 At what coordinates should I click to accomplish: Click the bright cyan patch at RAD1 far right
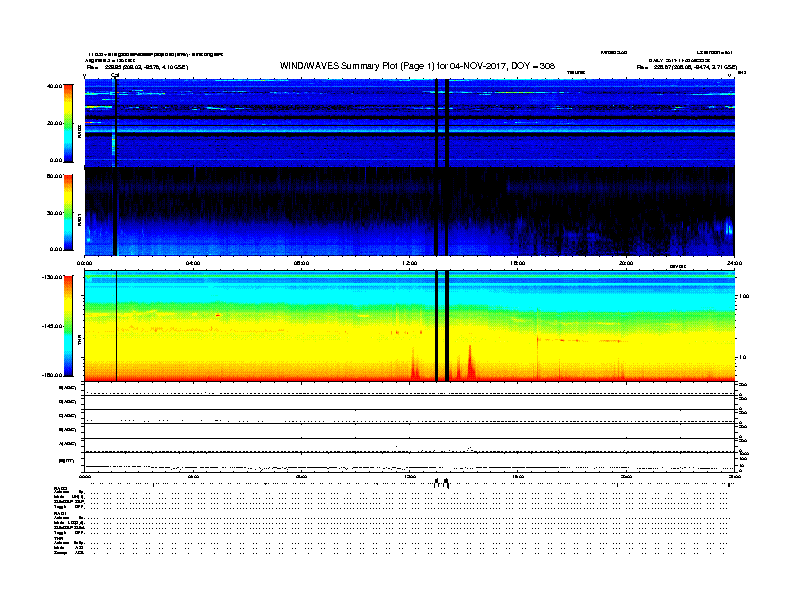pyautogui.click(x=728, y=227)
